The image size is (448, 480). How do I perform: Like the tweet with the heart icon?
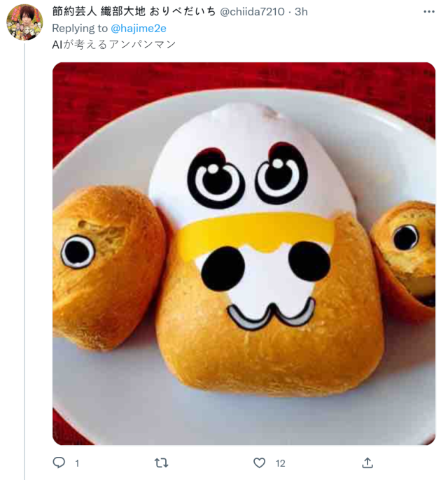pyautogui.click(x=260, y=463)
